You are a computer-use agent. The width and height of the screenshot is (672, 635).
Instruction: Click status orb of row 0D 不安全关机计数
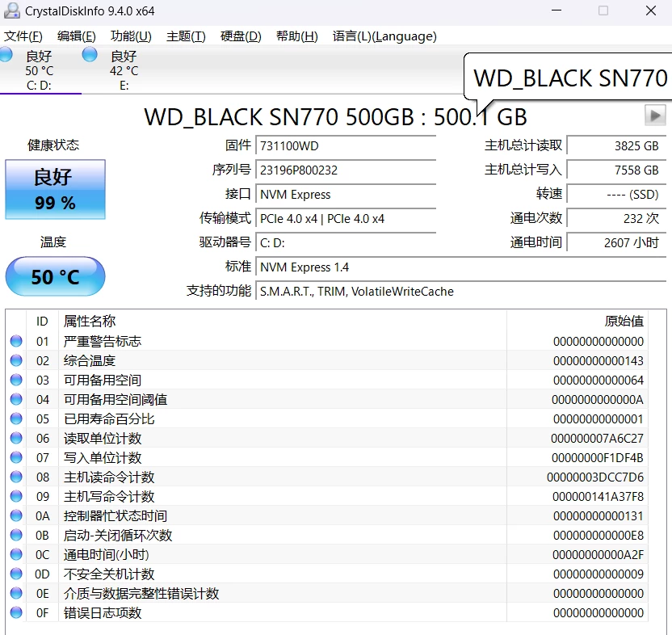pos(16,574)
